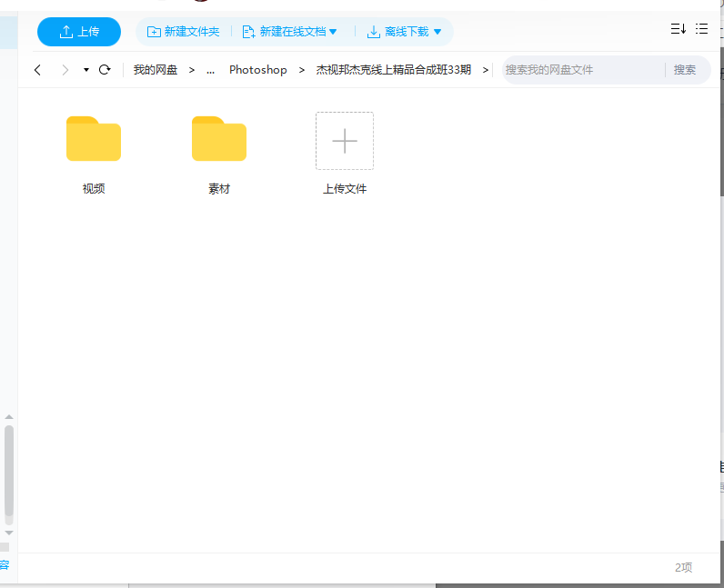Click the 素材 folder name label
The image size is (724, 588).
tap(219, 189)
